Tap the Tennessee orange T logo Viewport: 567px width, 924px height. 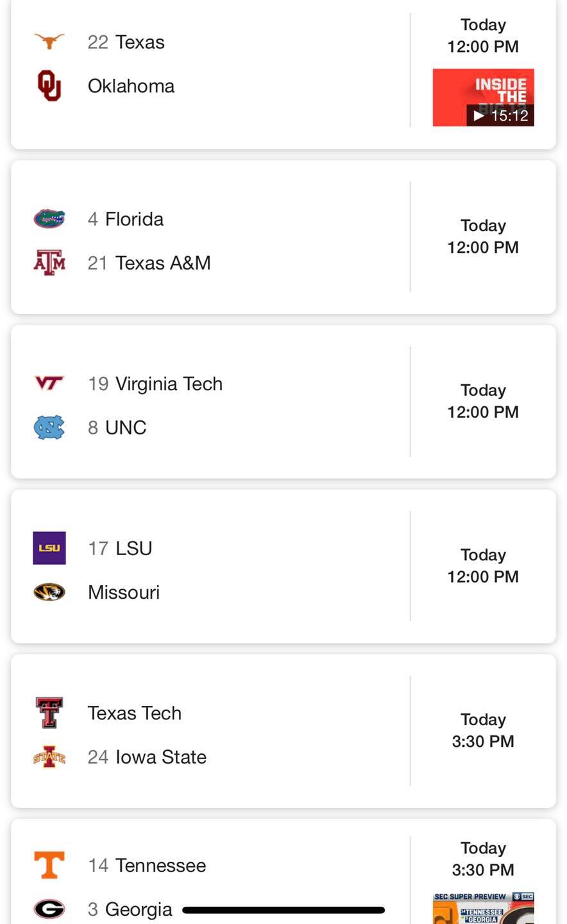(x=49, y=865)
